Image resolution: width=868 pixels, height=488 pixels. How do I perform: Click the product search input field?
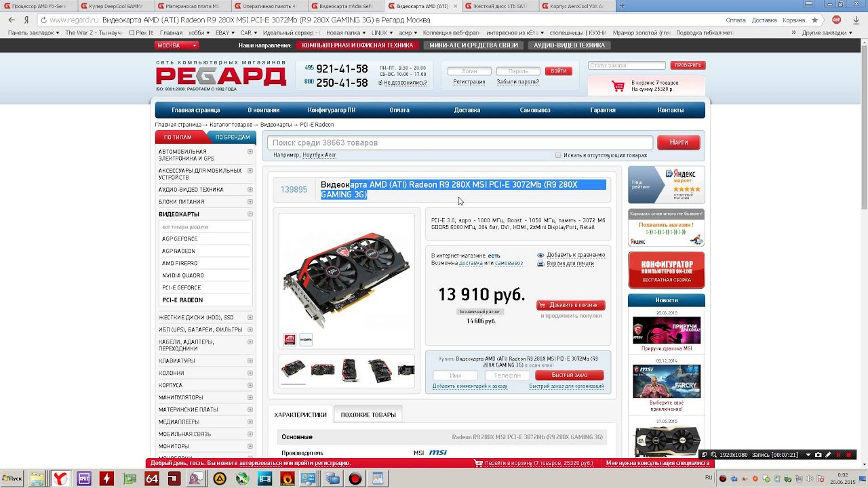460,142
